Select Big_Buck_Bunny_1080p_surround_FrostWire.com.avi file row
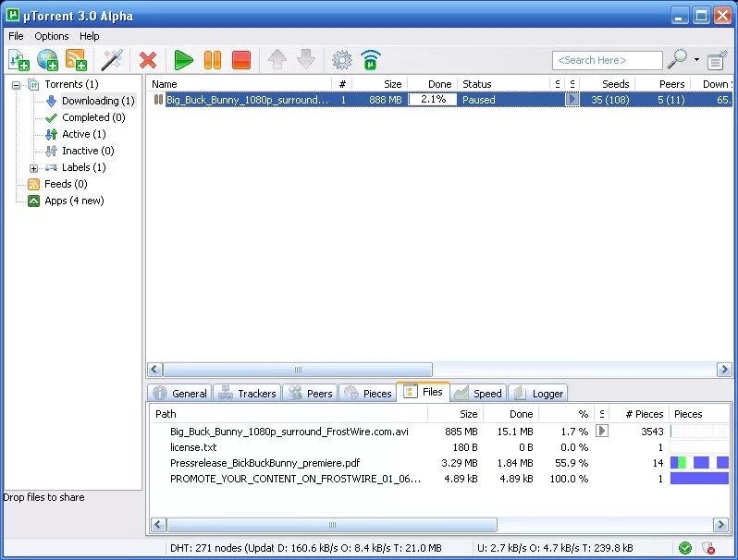 (x=440, y=432)
